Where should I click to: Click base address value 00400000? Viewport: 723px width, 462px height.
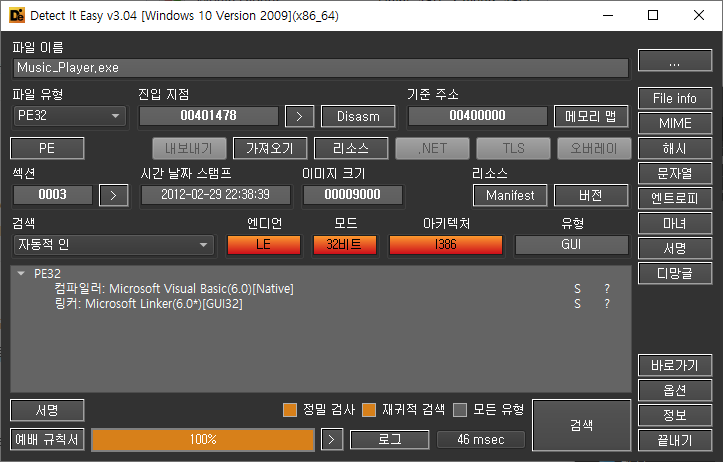478,116
